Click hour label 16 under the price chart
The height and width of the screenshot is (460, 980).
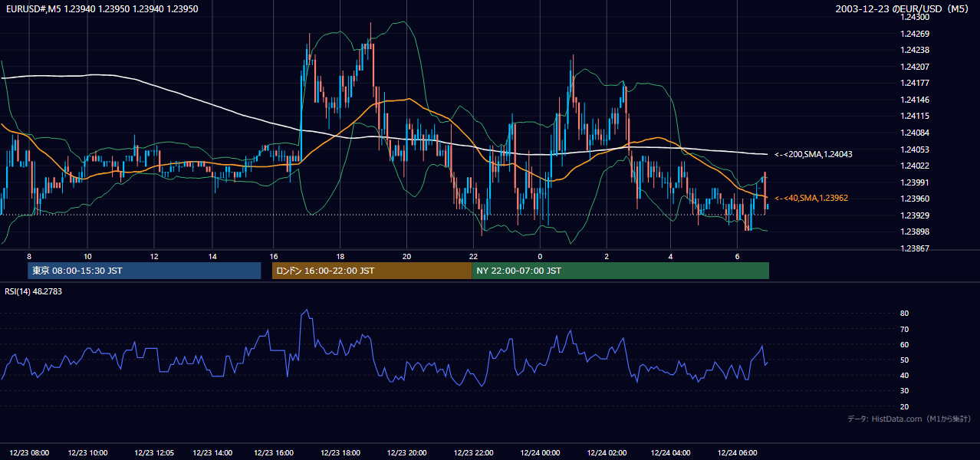click(x=274, y=256)
